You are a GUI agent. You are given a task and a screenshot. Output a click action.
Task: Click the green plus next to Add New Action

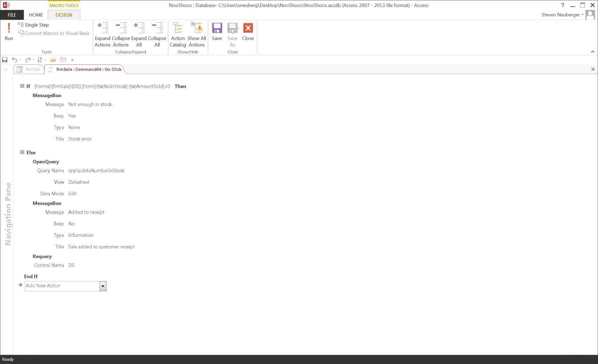point(21,285)
